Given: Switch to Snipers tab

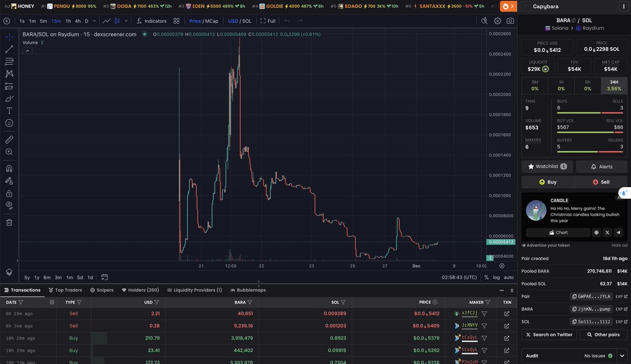Looking at the screenshot, I should [x=102, y=290].
